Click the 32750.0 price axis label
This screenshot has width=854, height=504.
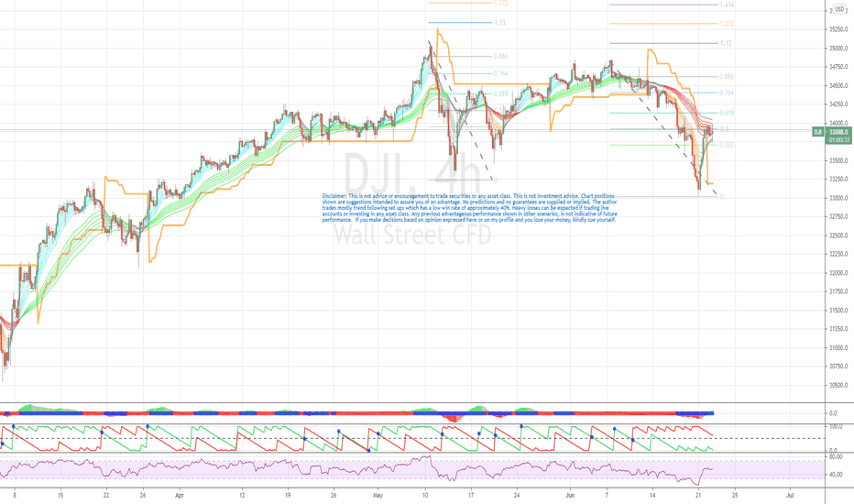pos(838,217)
